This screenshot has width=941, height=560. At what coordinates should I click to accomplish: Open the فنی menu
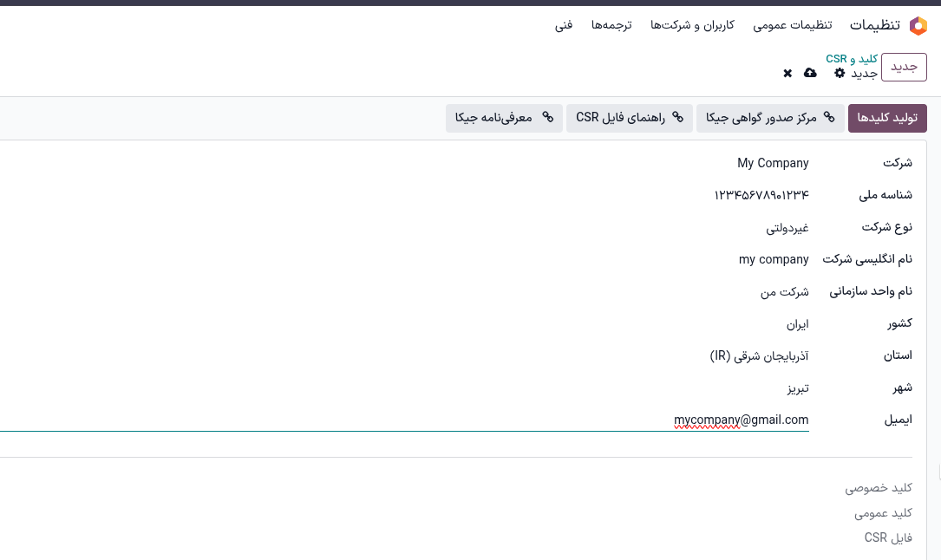[x=564, y=25]
